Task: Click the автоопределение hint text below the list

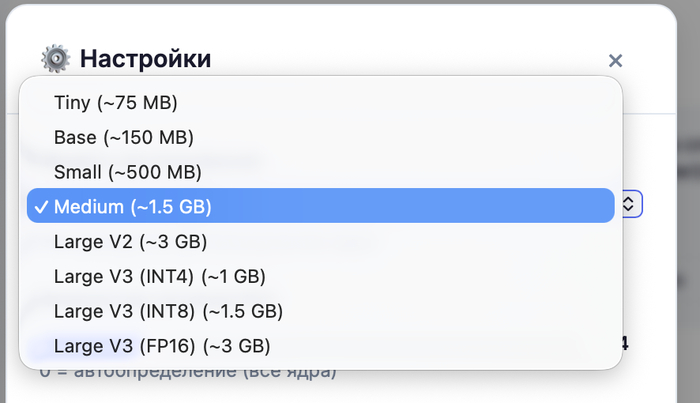Action: click(188, 373)
